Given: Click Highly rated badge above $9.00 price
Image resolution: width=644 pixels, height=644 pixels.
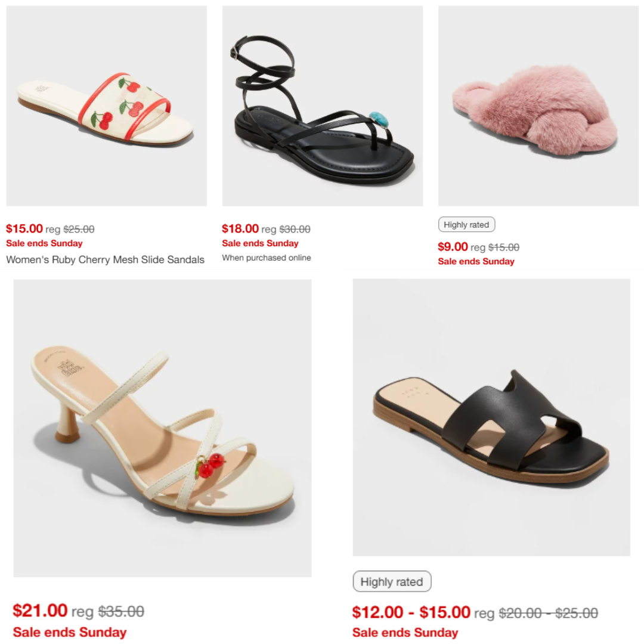Looking at the screenshot, I should [x=466, y=225].
